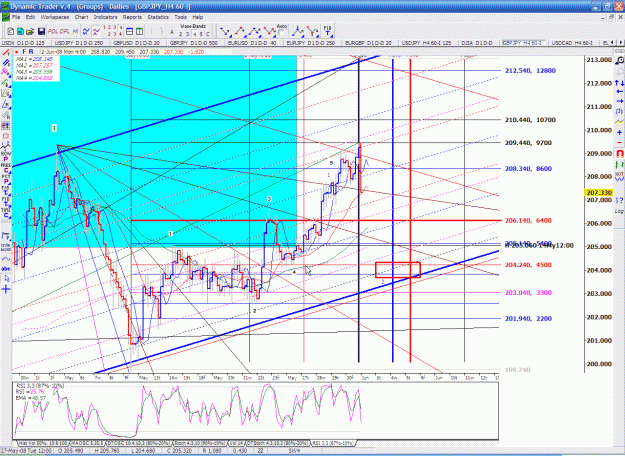The height and width of the screenshot is (456, 625).
Task: Select the arrow pointer cursor tool
Action: (x=6, y=279)
